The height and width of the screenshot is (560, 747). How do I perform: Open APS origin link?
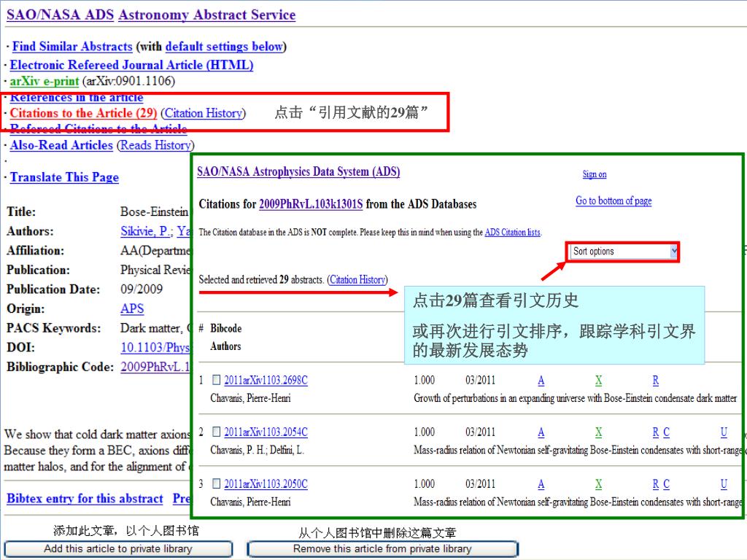pos(132,308)
